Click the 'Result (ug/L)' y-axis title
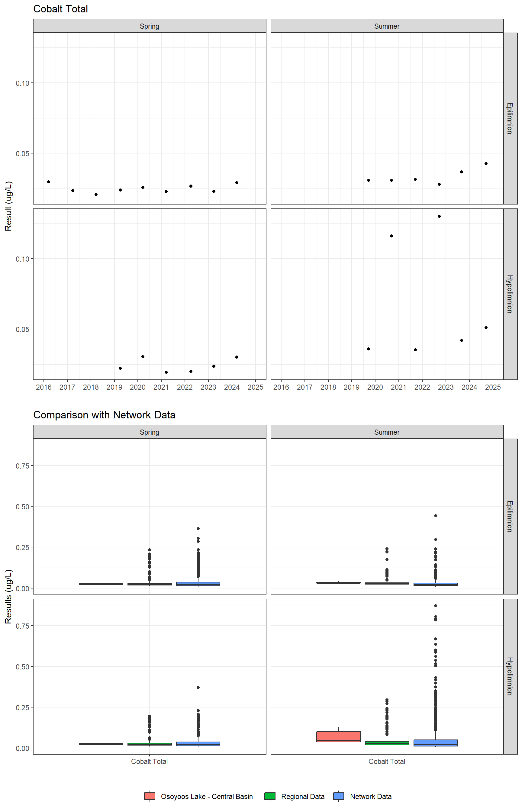Image resolution: width=522 pixels, height=812 pixels. point(8,206)
